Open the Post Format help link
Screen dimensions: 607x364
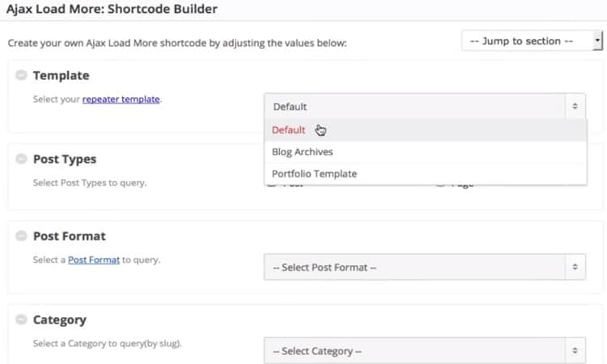(94, 260)
